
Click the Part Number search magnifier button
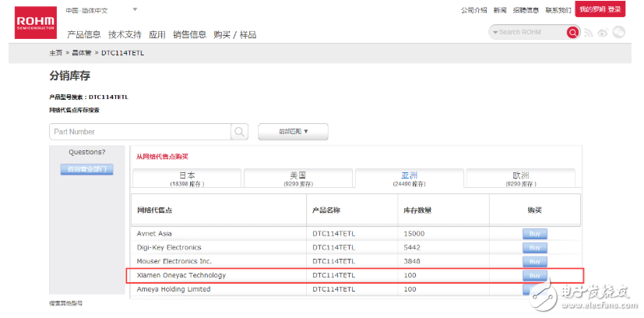pos(239,132)
